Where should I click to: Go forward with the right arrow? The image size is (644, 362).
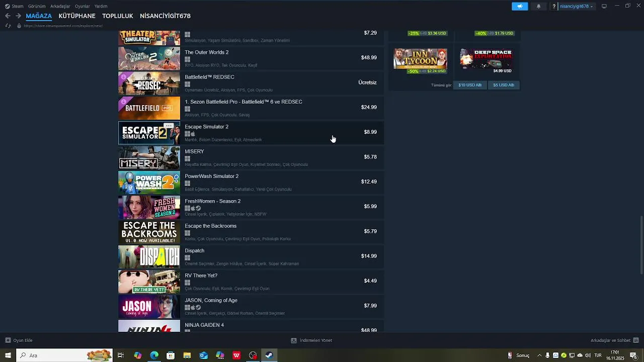tap(18, 16)
